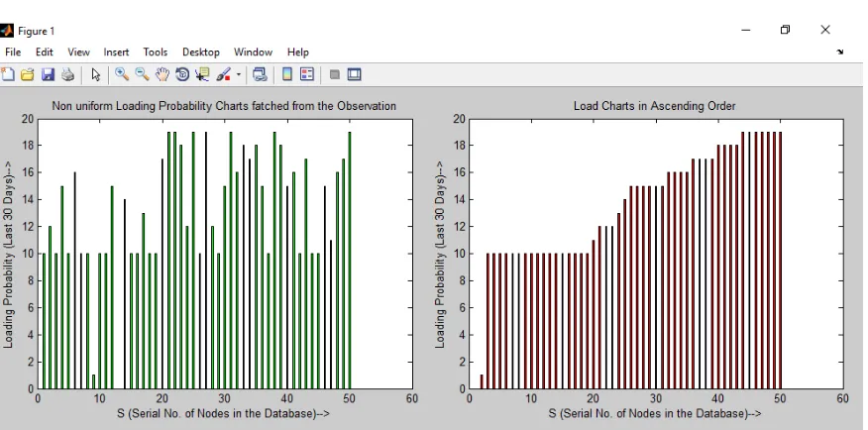The image size is (868, 430).
Task: Click the green bar at node 50
Action: (350, 261)
